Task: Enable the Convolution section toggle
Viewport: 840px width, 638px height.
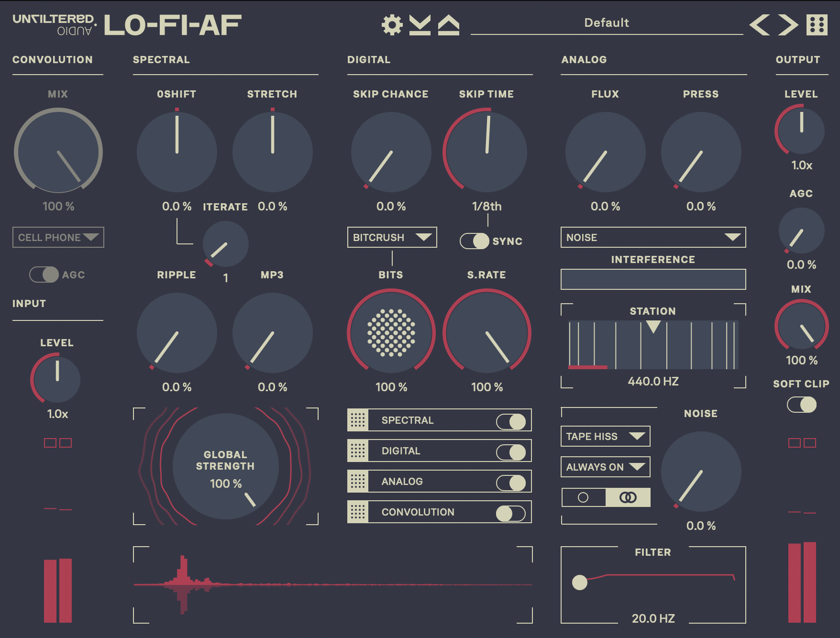Action: tap(511, 514)
